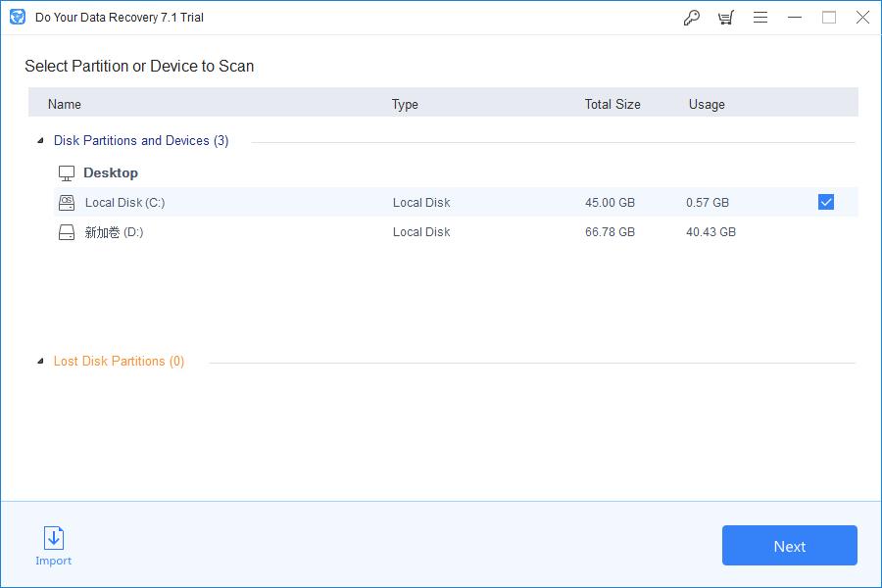Open the hamburger menu in title bar
Image resolution: width=882 pixels, height=588 pixels.
pyautogui.click(x=760, y=18)
